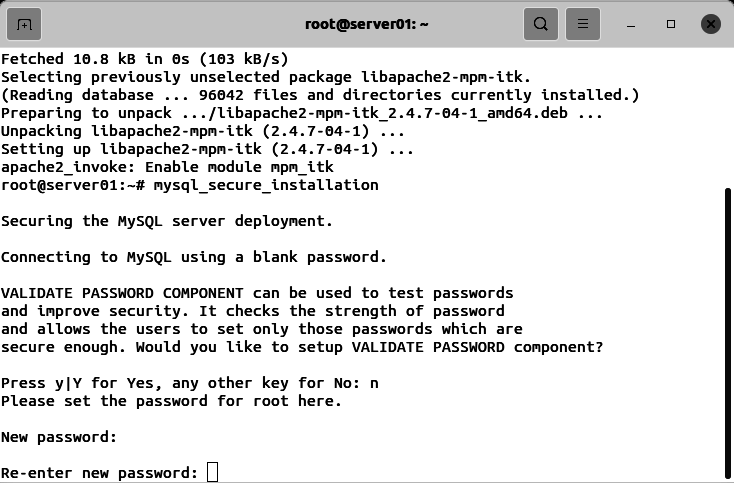Click Please set the password for root line
The width and height of the screenshot is (734, 483).
coord(171,401)
